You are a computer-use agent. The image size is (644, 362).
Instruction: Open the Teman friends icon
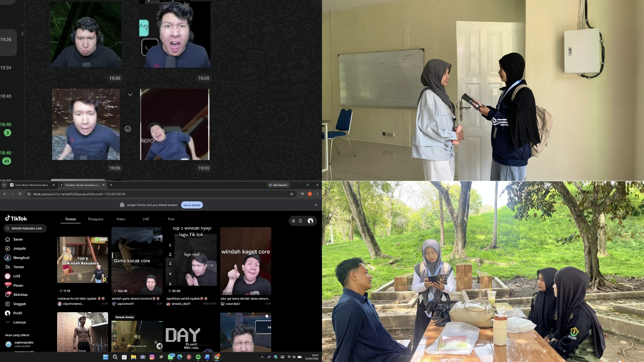[x=7, y=267]
